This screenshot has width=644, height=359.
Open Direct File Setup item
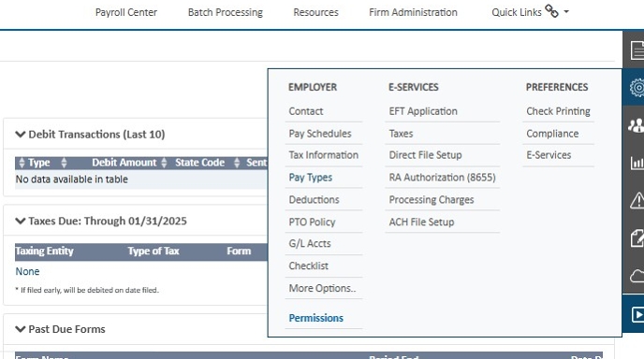point(426,155)
